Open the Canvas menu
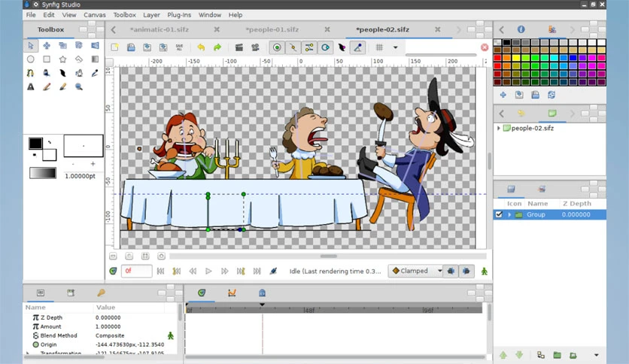The width and height of the screenshot is (629, 364). point(95,15)
